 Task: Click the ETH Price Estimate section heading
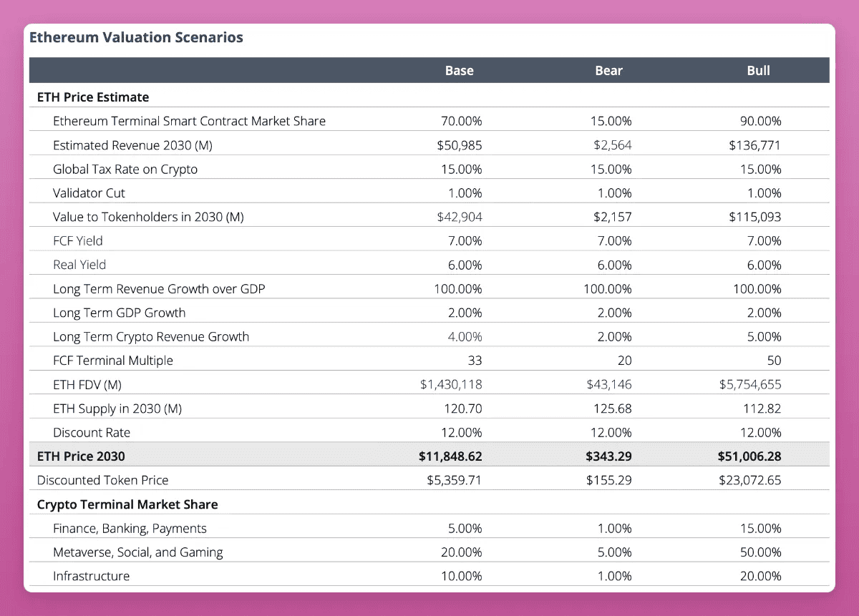(93, 97)
